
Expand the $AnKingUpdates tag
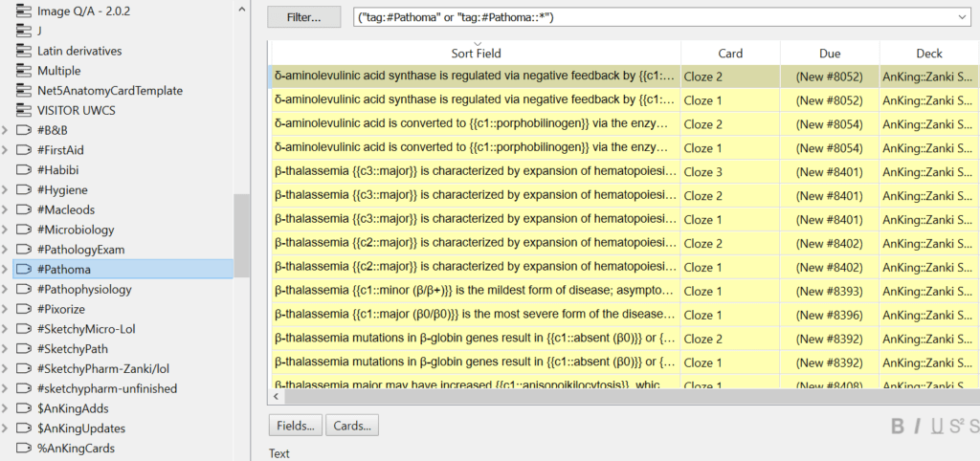click(5, 428)
